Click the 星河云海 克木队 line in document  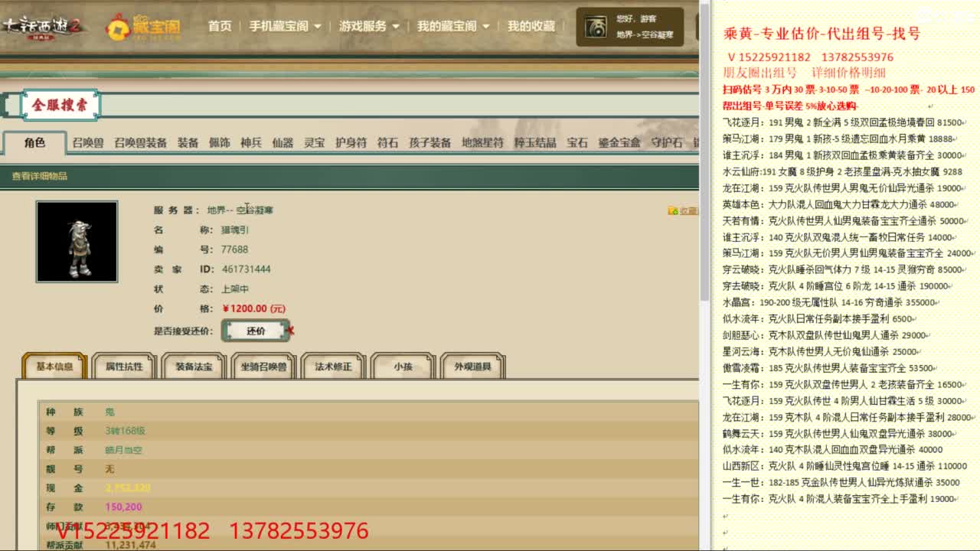pos(823,352)
